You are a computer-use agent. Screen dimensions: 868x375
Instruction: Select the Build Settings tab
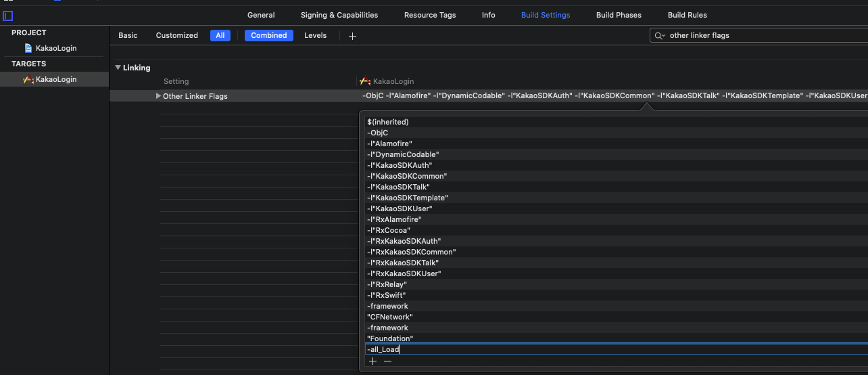click(546, 15)
